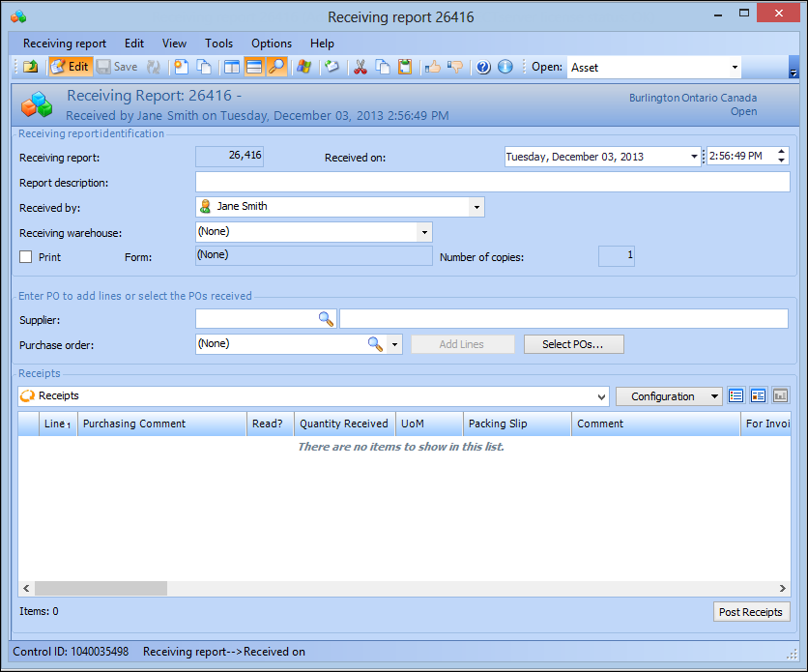Image resolution: width=808 pixels, height=672 pixels.
Task: Click the scissors Cut icon
Action: tap(360, 67)
